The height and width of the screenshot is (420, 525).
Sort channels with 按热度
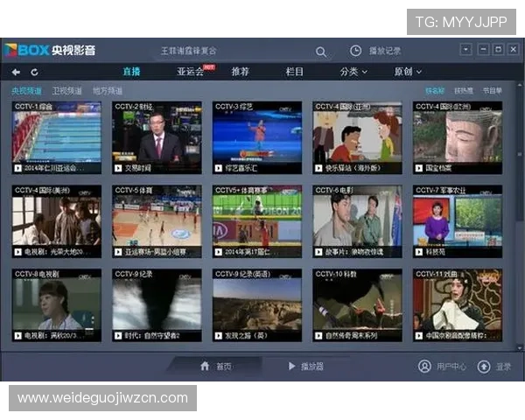[x=464, y=91]
